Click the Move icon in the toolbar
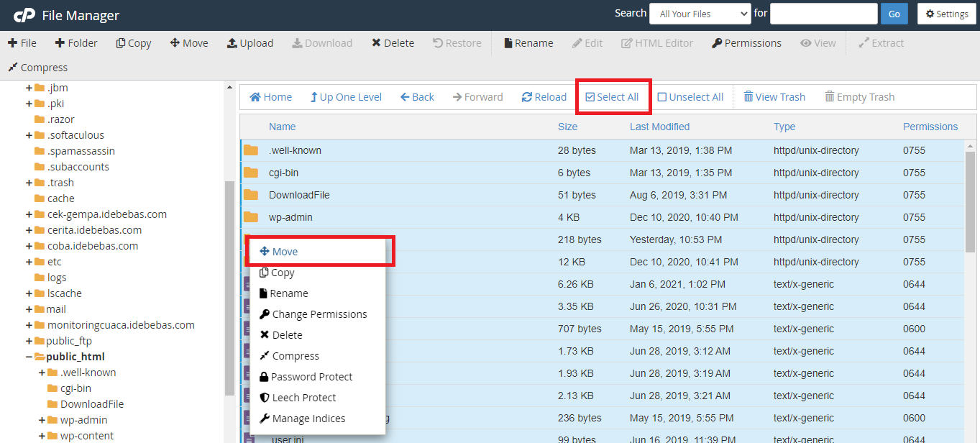 coord(188,42)
